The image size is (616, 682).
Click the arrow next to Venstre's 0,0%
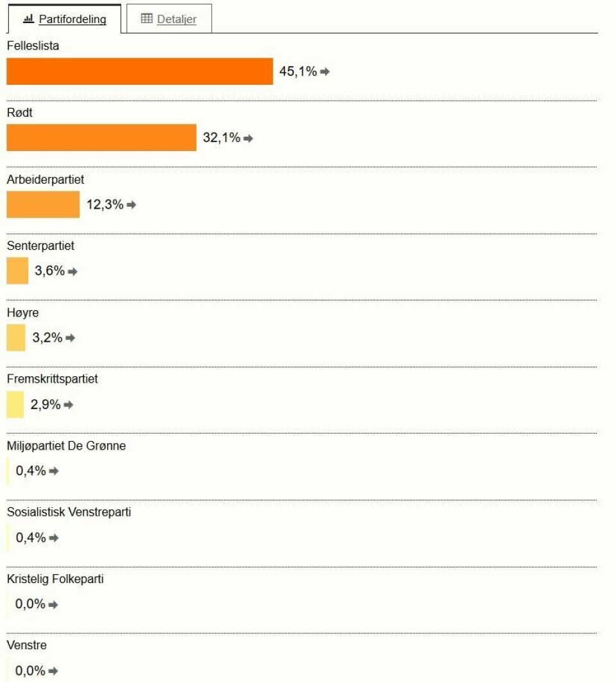53,671
